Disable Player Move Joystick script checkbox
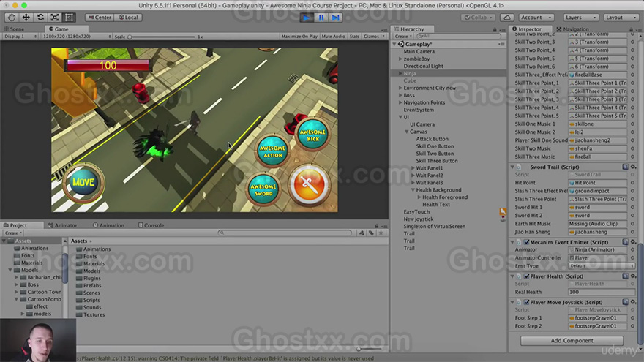The height and width of the screenshot is (362, 644). click(526, 302)
